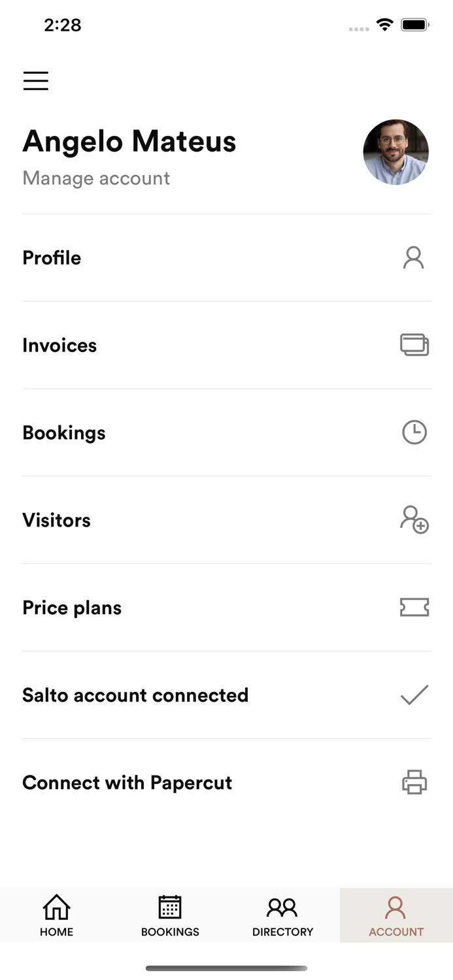Tap the Bookings clock icon
Viewport: 453px width, 980px height.
click(x=414, y=433)
